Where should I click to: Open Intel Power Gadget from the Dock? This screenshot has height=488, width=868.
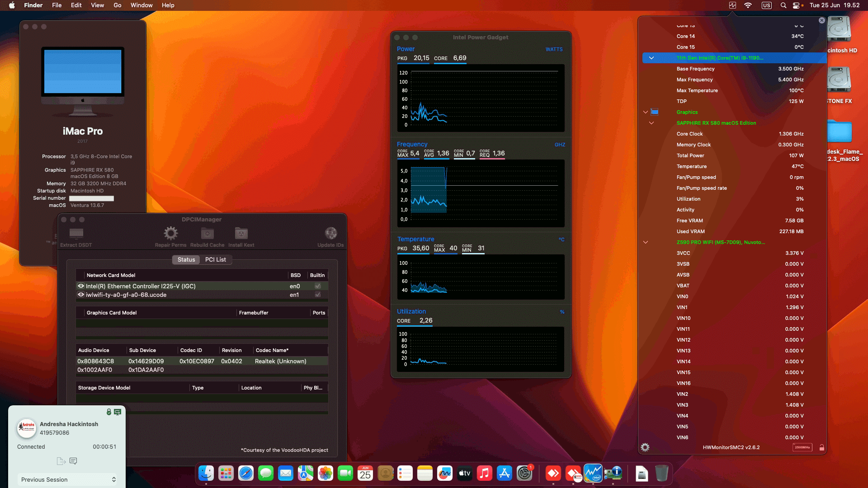(593, 473)
